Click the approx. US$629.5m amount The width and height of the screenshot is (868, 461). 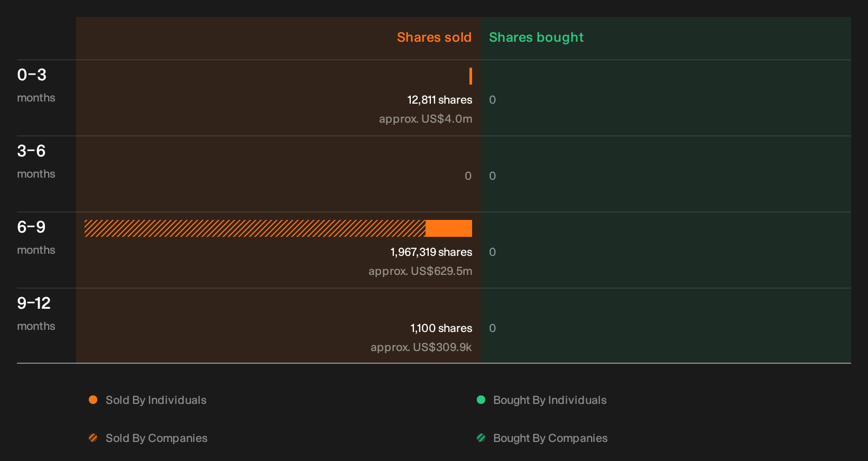pos(420,271)
